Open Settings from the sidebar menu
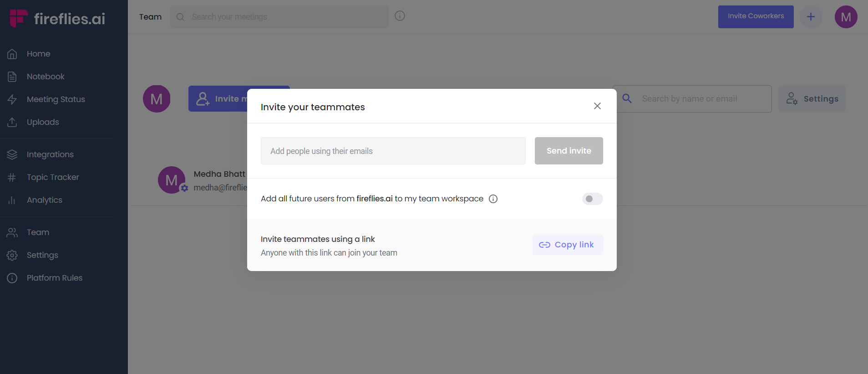868x374 pixels. pos(42,255)
